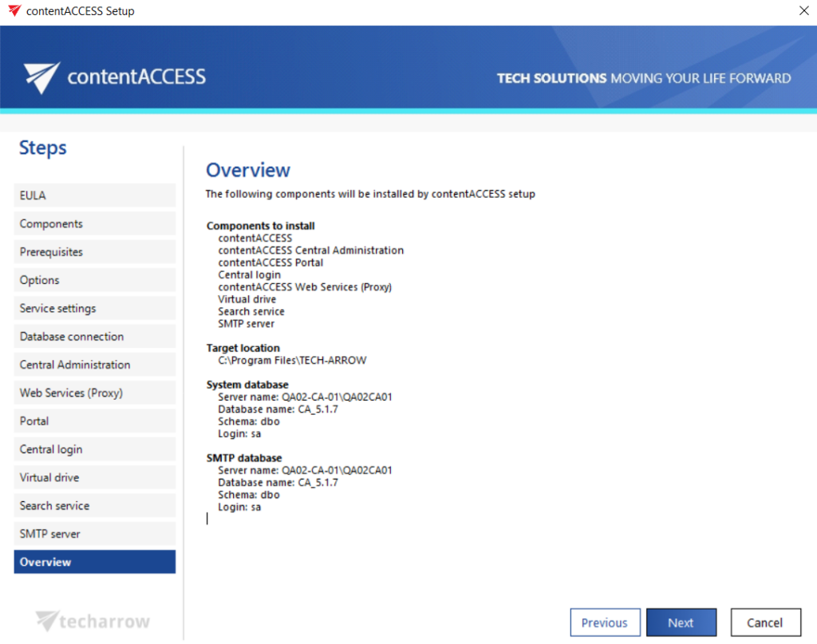Viewport: 817px width, 644px height.
Task: Go to the Prerequisites step
Action: (94, 251)
